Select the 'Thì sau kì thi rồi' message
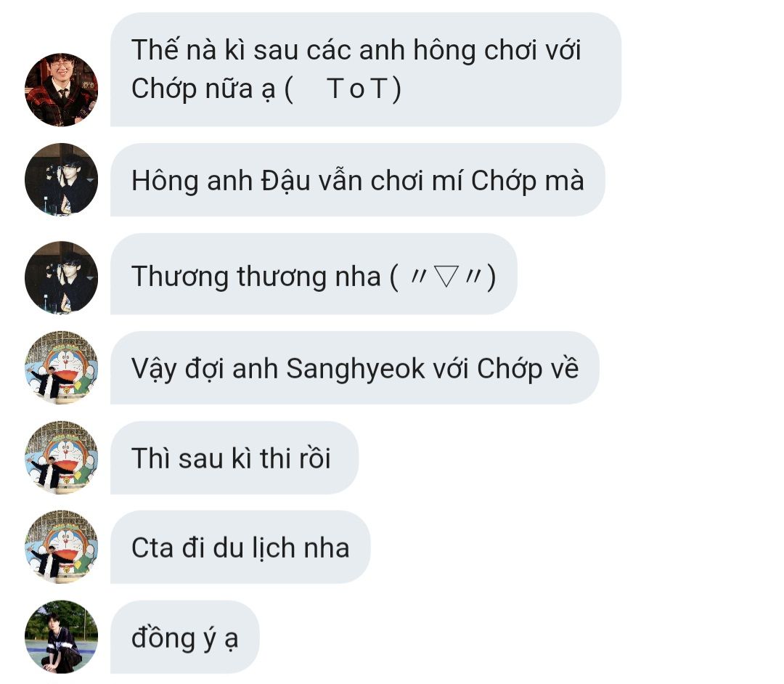 click(x=234, y=458)
